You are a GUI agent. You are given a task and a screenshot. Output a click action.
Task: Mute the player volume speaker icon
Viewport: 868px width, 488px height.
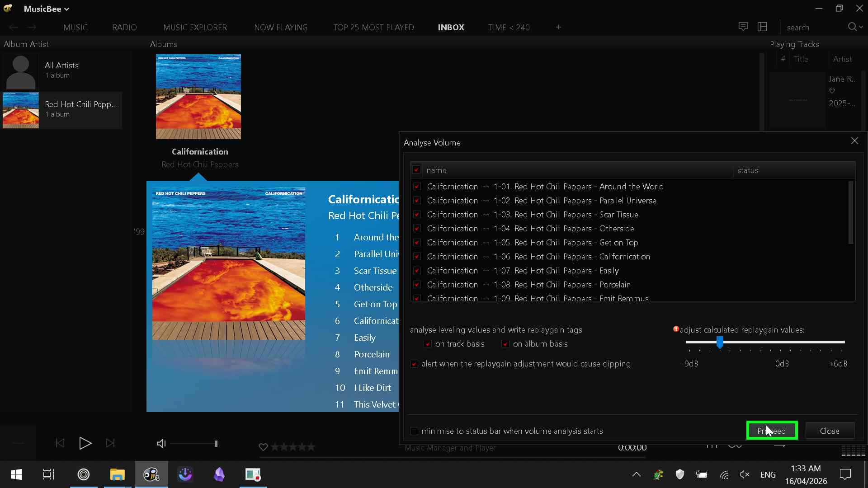[161, 444]
